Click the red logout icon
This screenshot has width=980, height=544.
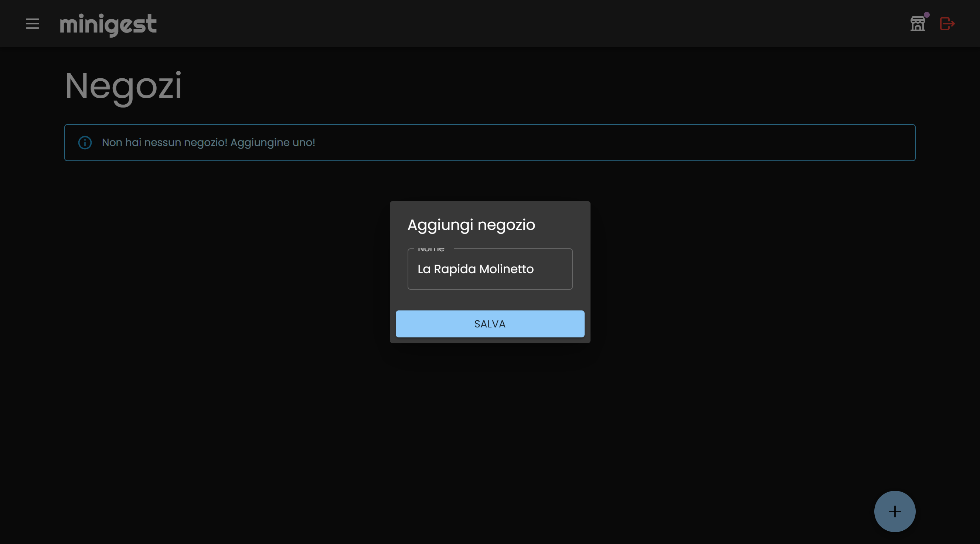pos(947,24)
